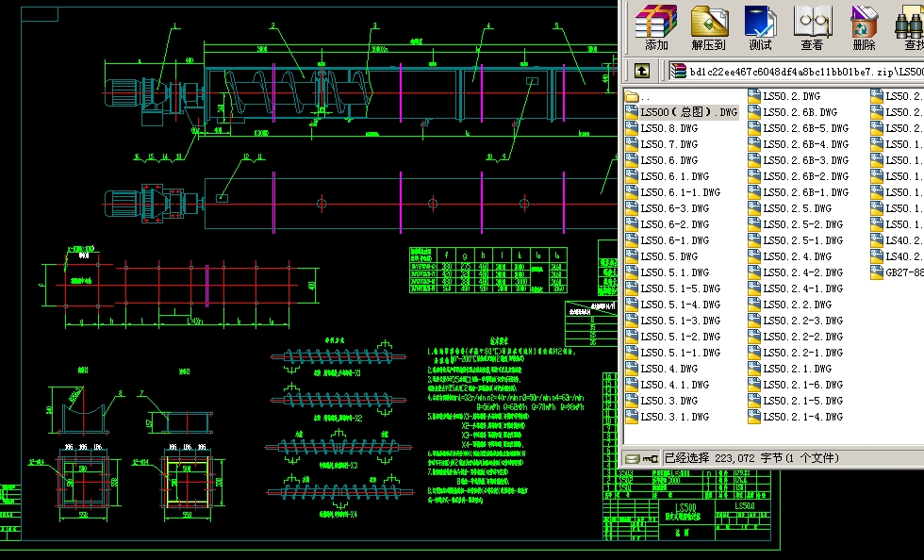This screenshot has width=924, height=560.
Task: Select the file LS50.2.1-4.DWG
Action: (802, 417)
